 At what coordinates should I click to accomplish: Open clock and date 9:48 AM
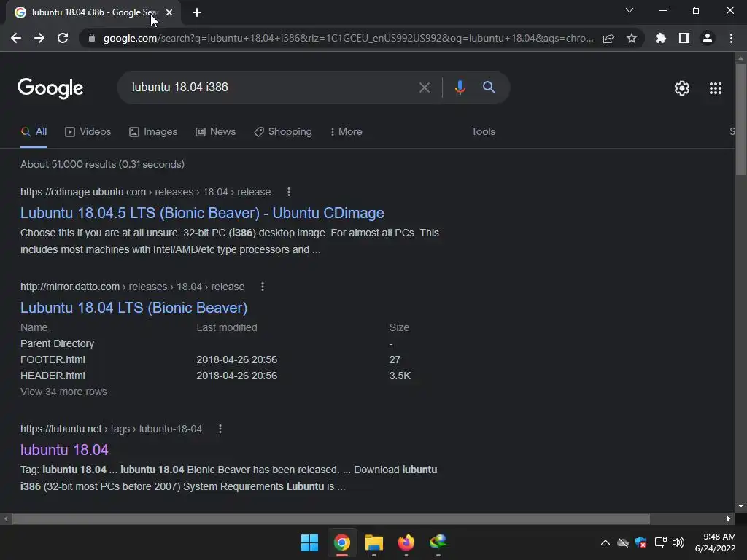point(715,542)
